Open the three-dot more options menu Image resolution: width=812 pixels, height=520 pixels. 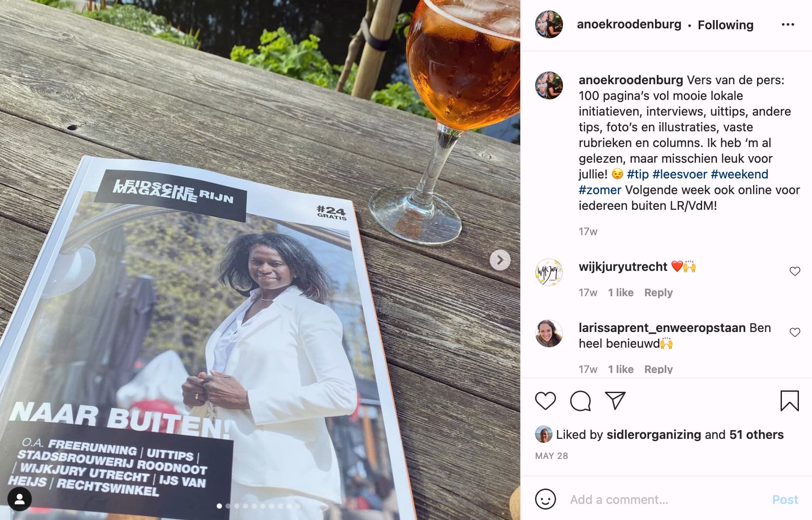788,25
